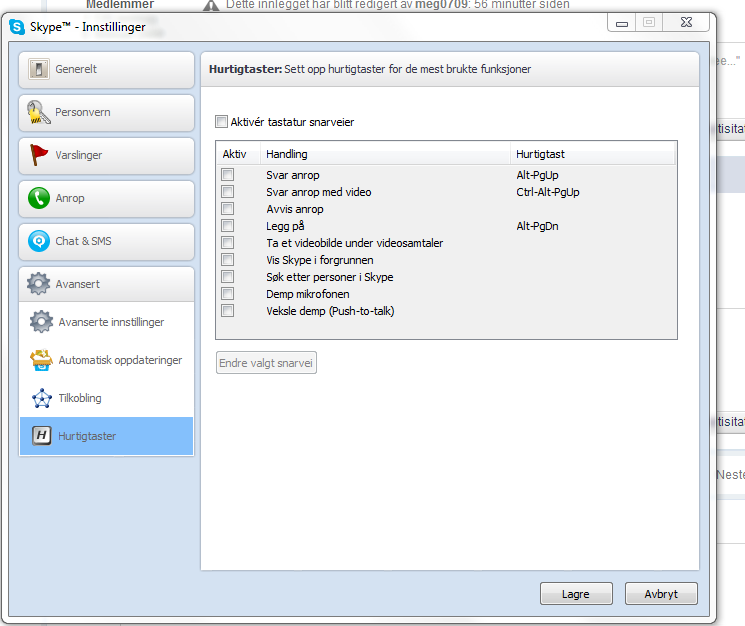Open the Anrop settings section

(106, 199)
